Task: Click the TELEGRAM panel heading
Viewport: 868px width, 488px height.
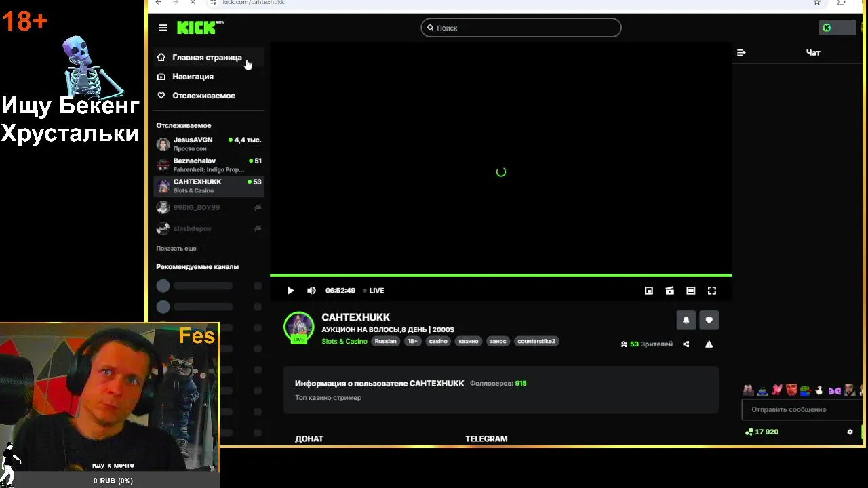Action: [x=486, y=439]
